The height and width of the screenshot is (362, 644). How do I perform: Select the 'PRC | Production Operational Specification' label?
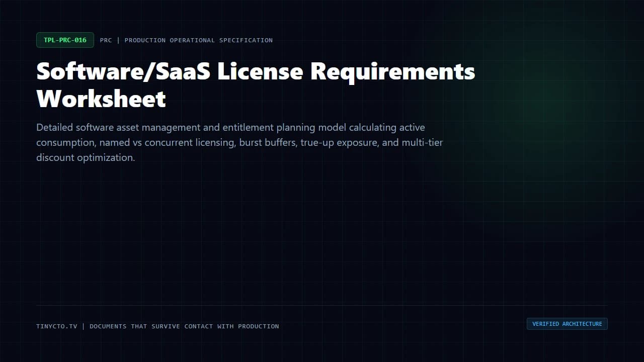(186, 40)
